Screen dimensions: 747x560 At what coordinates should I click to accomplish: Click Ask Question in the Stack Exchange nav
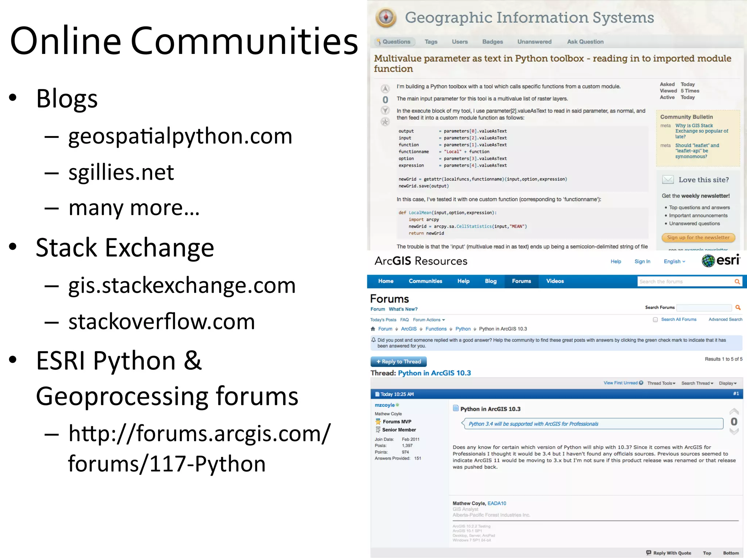coord(585,42)
